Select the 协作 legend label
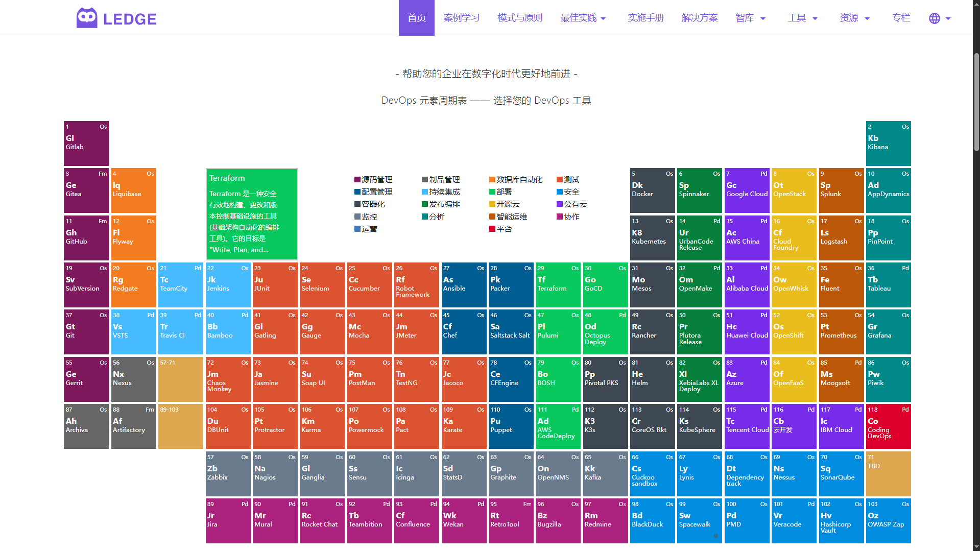This screenshot has height=551, width=980. pyautogui.click(x=571, y=217)
